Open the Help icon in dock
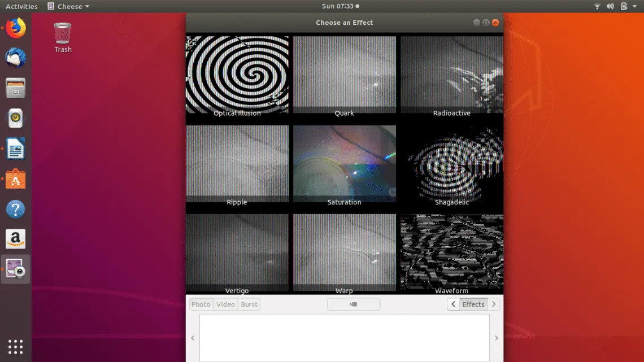The height and width of the screenshot is (362, 644). (x=16, y=210)
